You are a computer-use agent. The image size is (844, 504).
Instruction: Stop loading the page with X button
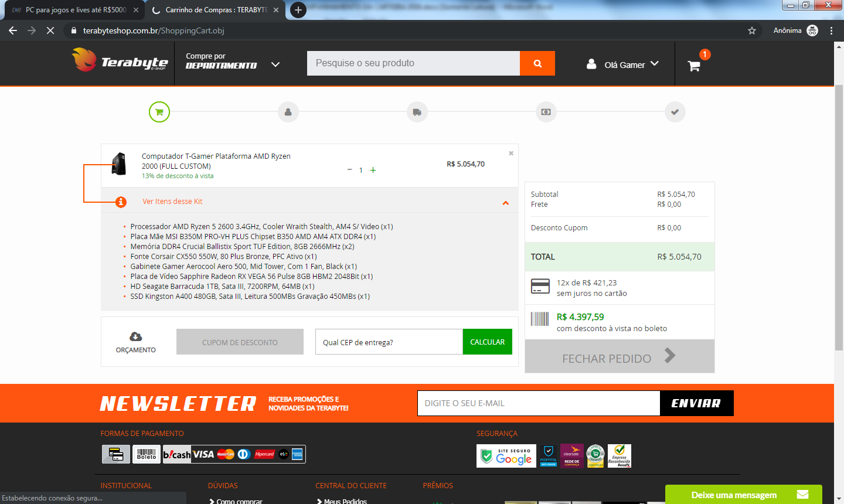(x=50, y=30)
